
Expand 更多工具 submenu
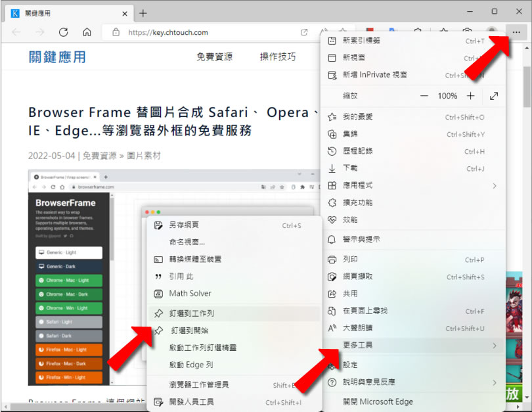tap(412, 346)
